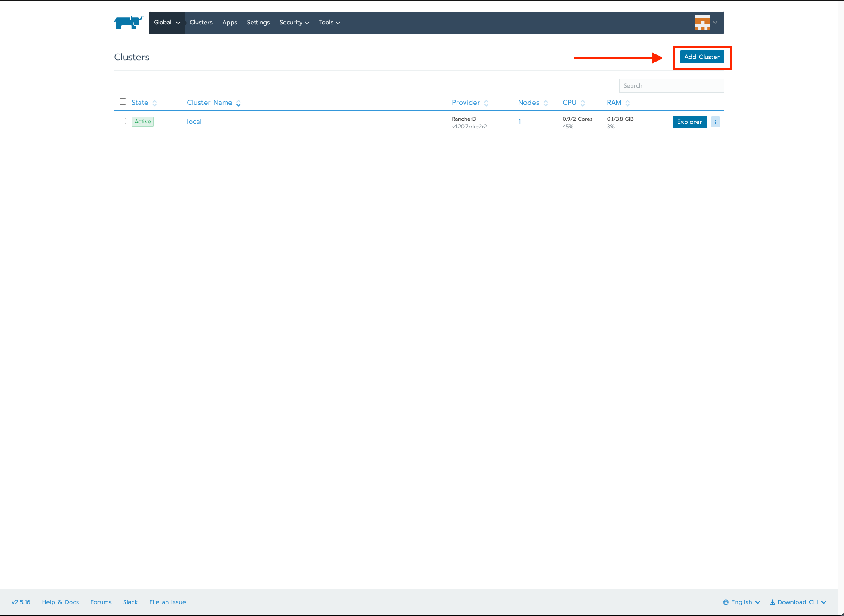Click the RAM column sort icon
The width and height of the screenshot is (844, 616).
[627, 103]
